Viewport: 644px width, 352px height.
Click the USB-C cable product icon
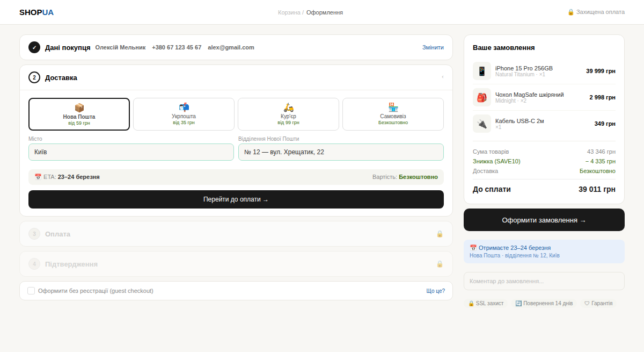481,124
